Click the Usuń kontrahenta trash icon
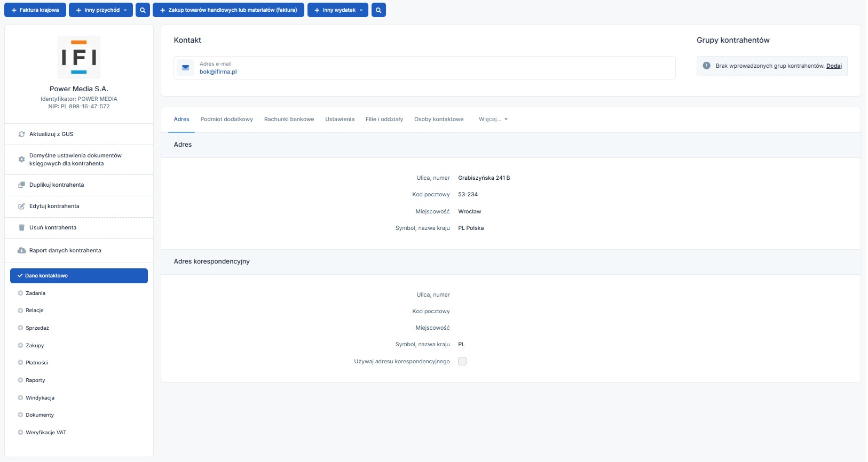 22,228
